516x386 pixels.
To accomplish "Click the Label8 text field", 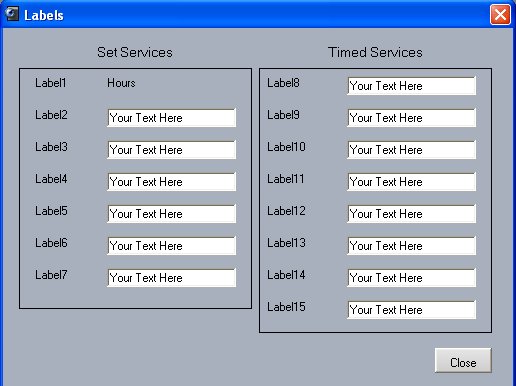I will pos(411,86).
